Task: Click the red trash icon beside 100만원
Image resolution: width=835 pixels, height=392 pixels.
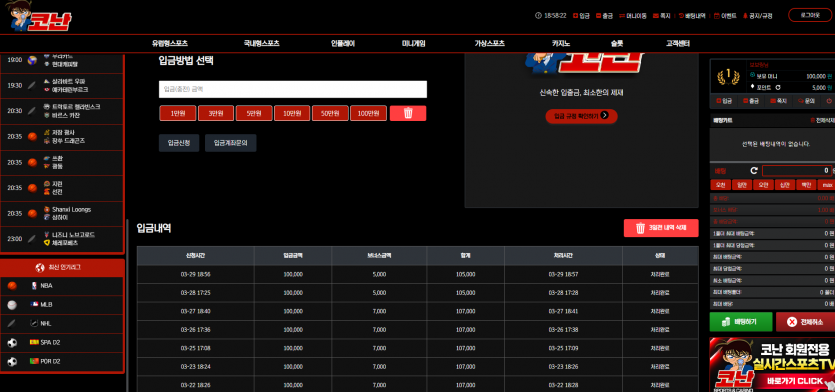Action: pyautogui.click(x=408, y=113)
